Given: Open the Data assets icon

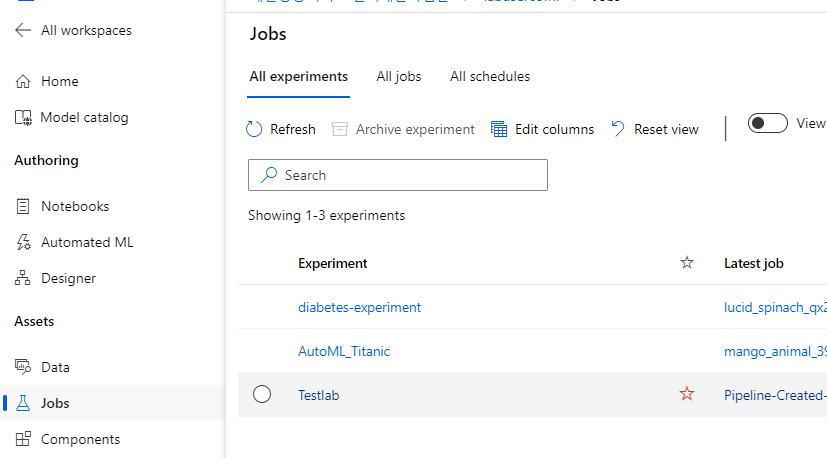Looking at the screenshot, I should pos(23,367).
